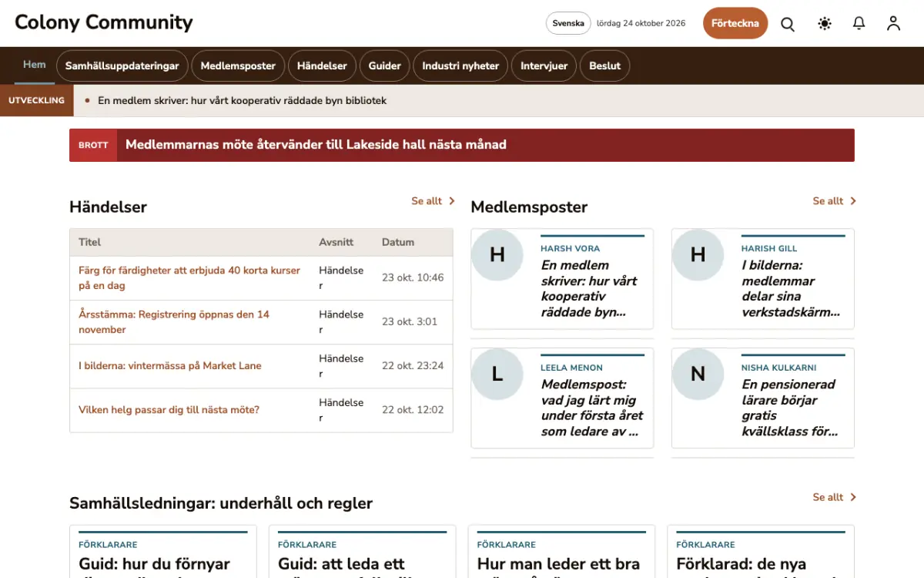Click Harish Gill avatar circle
This screenshot has width=924, height=578.
698,254
